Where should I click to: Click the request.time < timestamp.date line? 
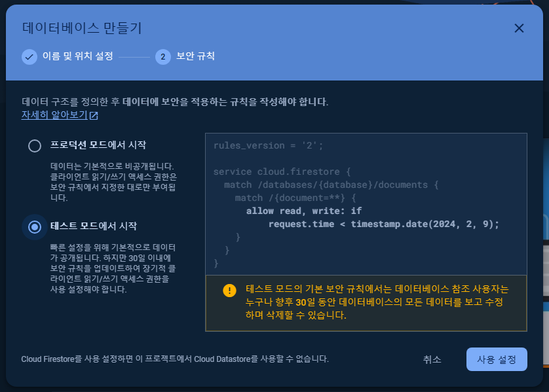coord(384,224)
